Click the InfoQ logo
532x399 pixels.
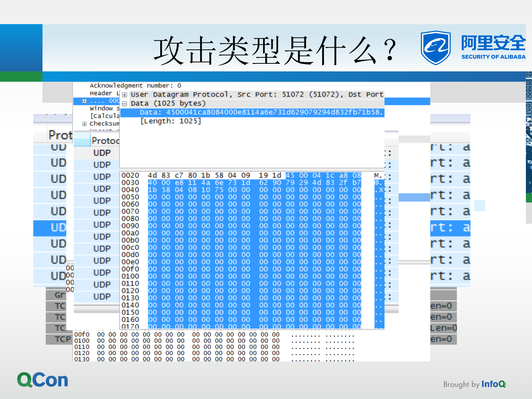click(x=493, y=384)
